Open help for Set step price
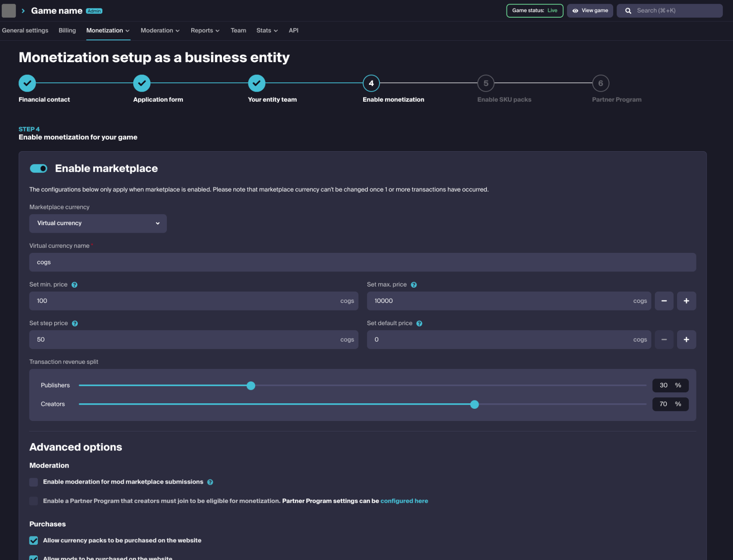The width and height of the screenshot is (733, 560). point(75,323)
